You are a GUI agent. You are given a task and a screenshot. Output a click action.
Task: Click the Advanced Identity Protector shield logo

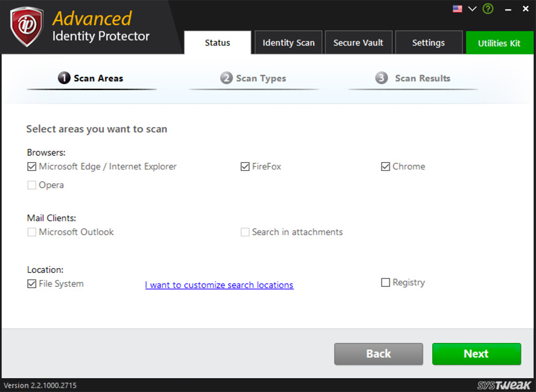[x=27, y=26]
